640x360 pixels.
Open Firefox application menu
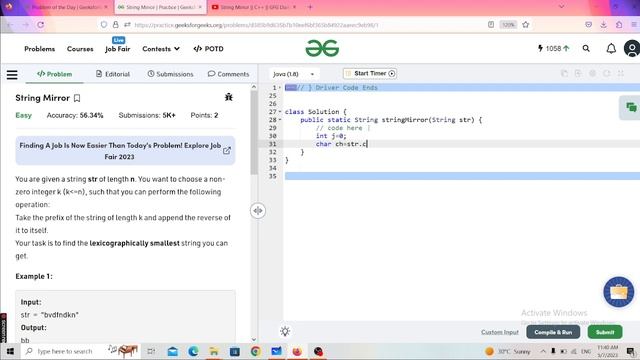pos(634,25)
